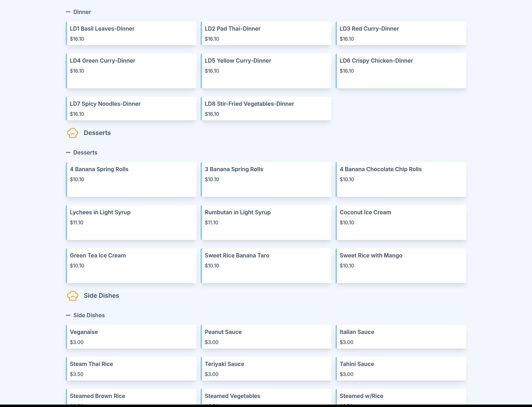Viewport: 532px width, 407px height.
Task: Select Teriyaki Sauce side
Action: tap(266, 369)
